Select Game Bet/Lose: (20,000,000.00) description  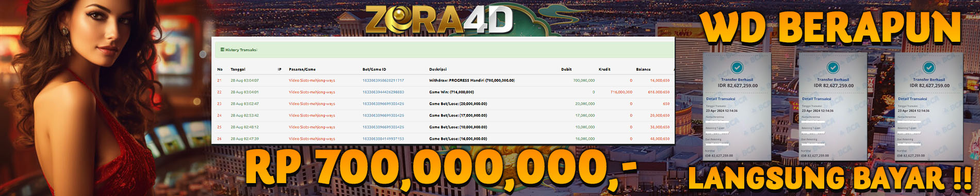pos(458,104)
